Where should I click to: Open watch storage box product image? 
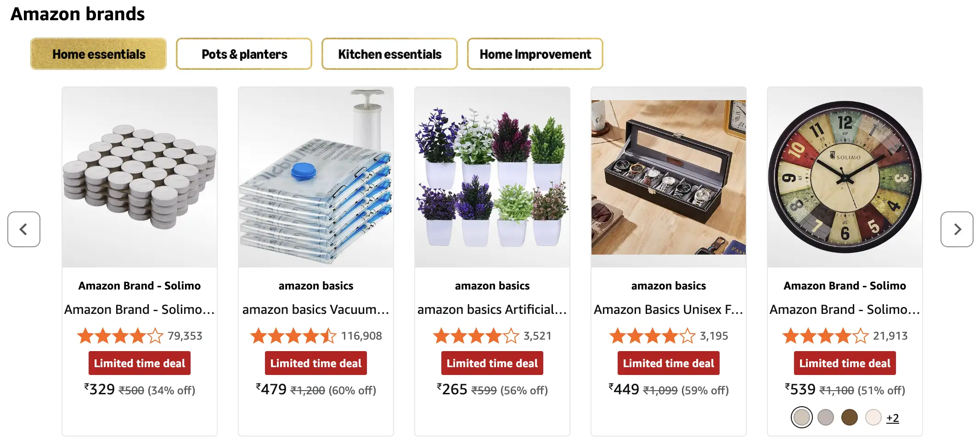(669, 177)
